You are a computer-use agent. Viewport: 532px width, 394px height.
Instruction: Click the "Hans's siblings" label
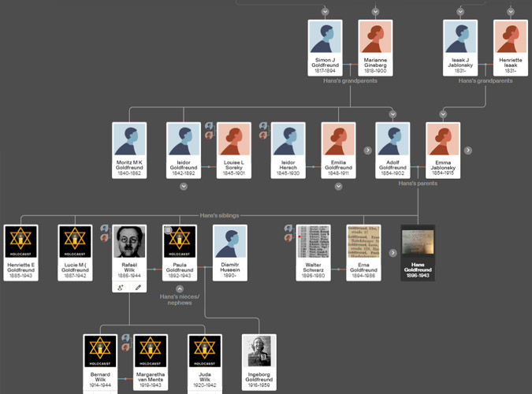(219, 215)
